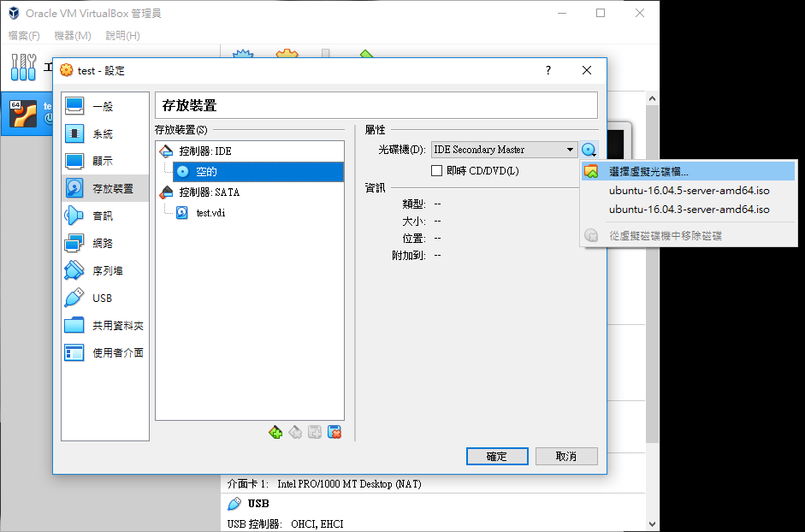This screenshot has height=532, width=805.
Task: Open the 顯示 settings category
Action: tap(104, 161)
